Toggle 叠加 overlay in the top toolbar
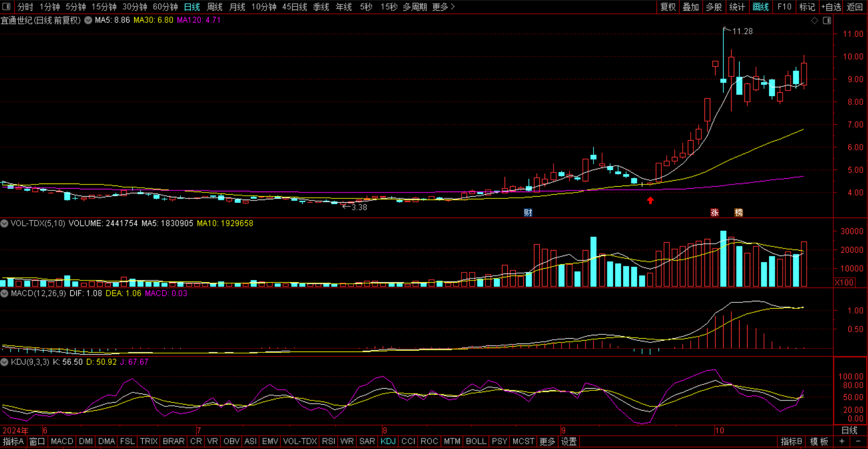 point(691,7)
